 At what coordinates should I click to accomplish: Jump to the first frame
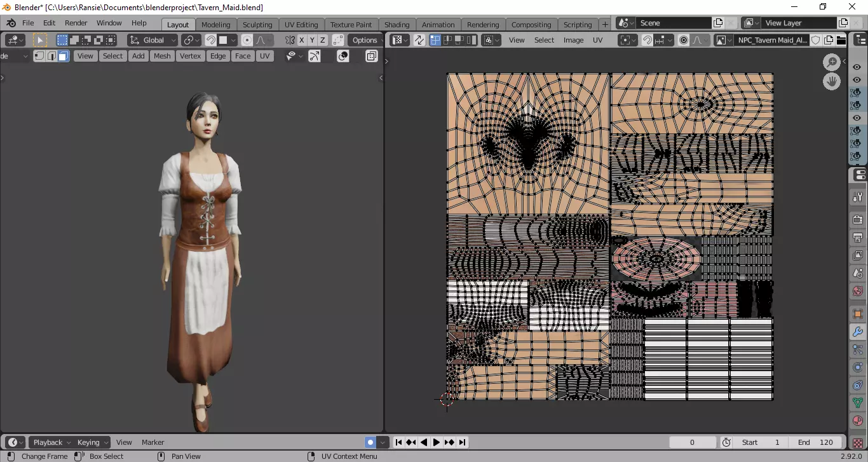398,442
